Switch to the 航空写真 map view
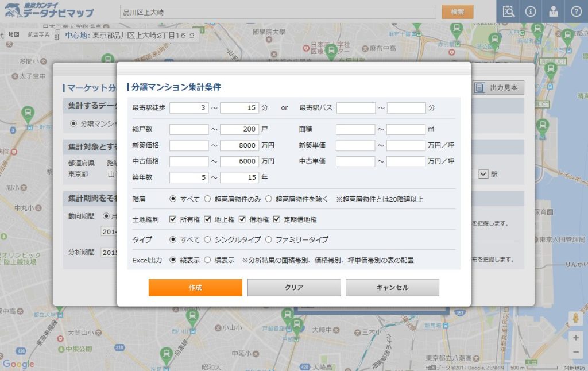Image resolution: width=588 pixels, height=371 pixels. coord(40,34)
